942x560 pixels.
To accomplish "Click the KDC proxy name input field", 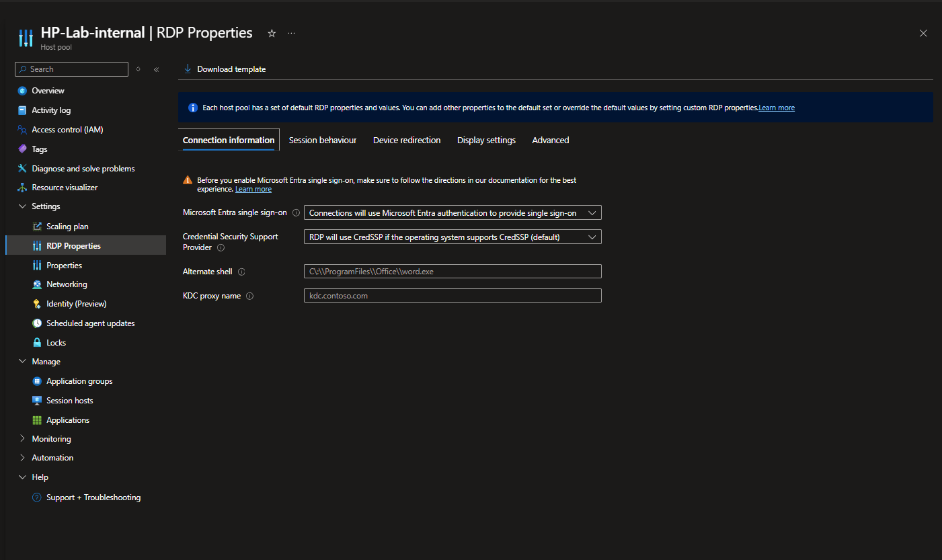I will (x=453, y=296).
